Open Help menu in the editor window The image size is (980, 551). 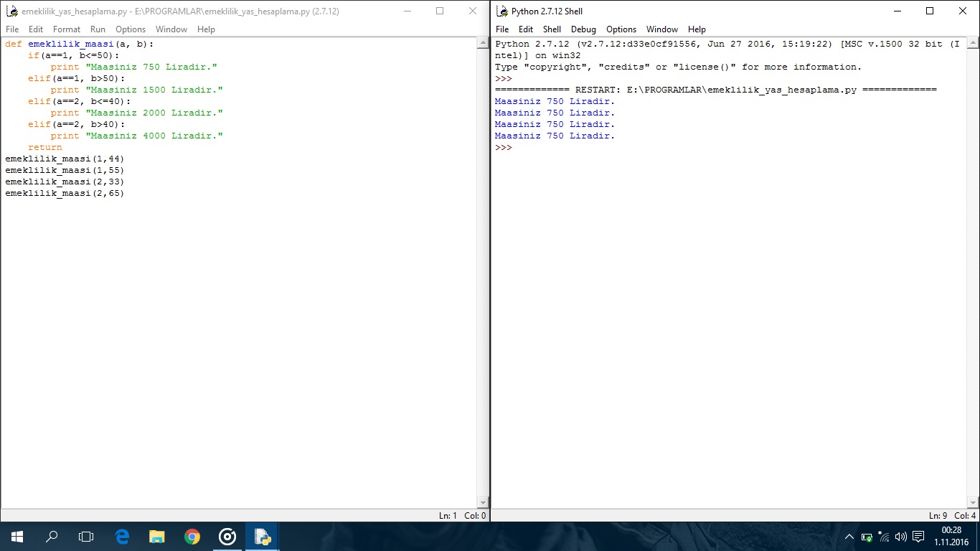pyautogui.click(x=206, y=29)
